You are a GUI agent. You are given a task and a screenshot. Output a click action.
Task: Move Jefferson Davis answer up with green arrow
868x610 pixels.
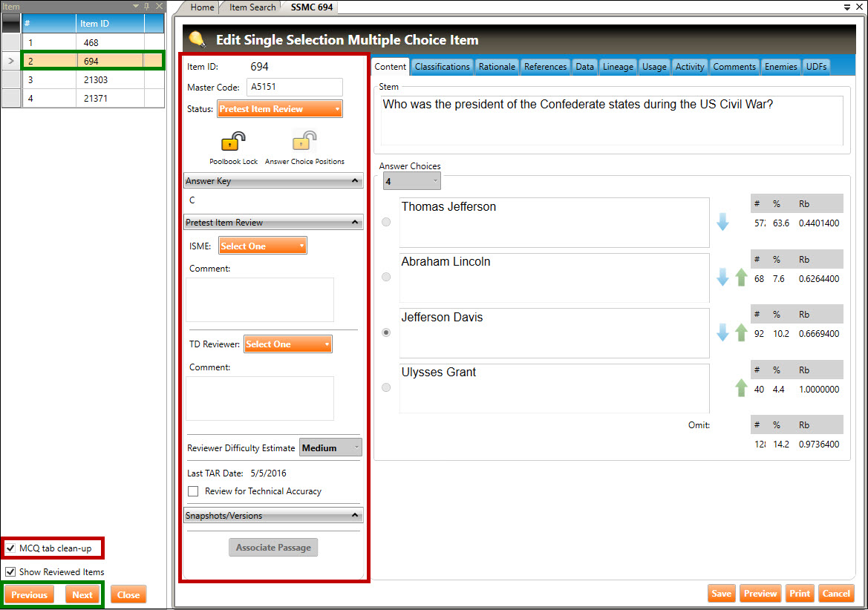[740, 332]
